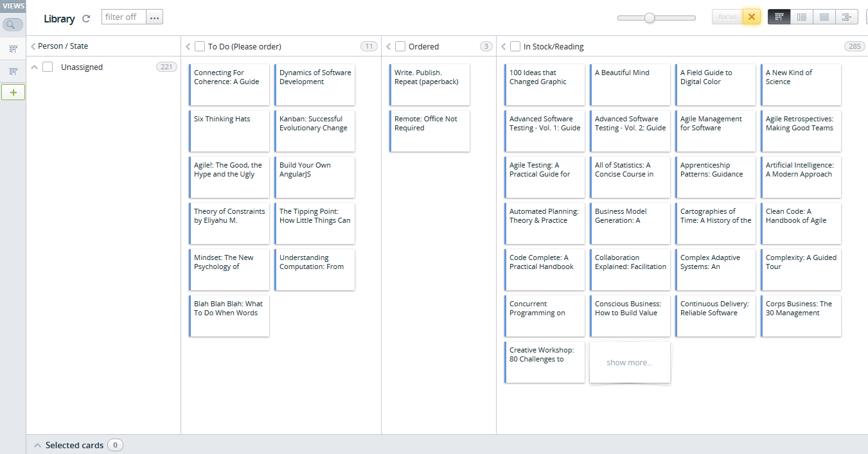This screenshot has height=454, width=868.
Task: Open the search views icon in sidebar
Action: (x=13, y=25)
